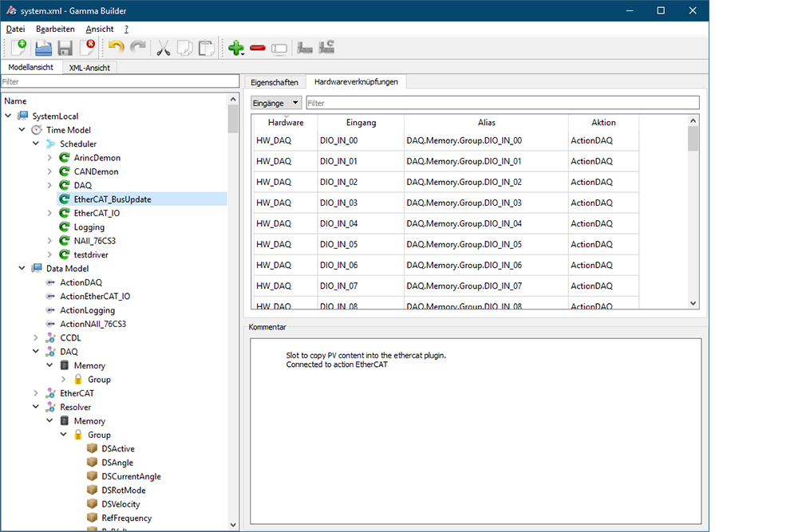Click the close file red X icon
Screen dimensions: 798x532
click(86, 48)
